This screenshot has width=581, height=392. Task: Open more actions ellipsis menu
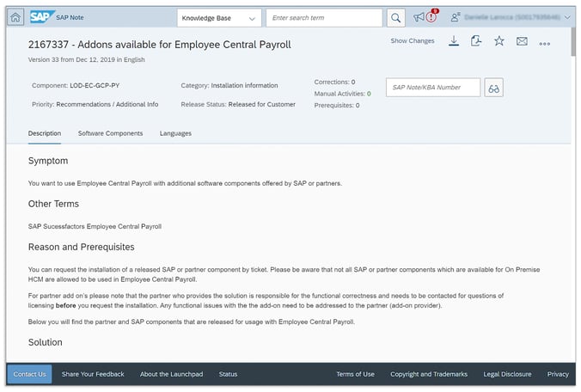(x=544, y=44)
